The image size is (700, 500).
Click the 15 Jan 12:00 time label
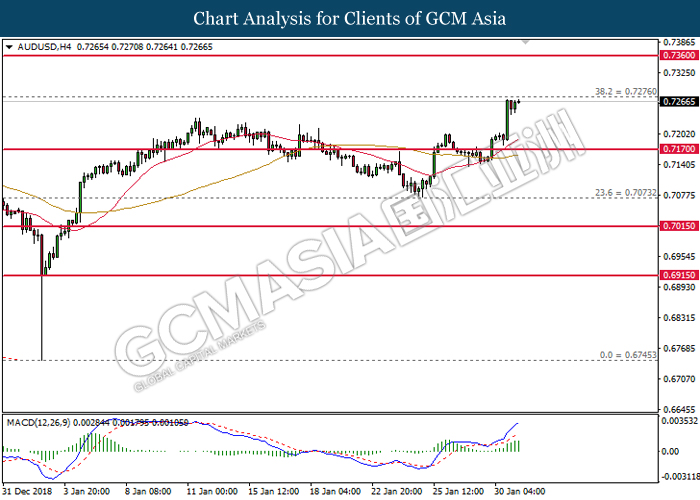tap(274, 492)
